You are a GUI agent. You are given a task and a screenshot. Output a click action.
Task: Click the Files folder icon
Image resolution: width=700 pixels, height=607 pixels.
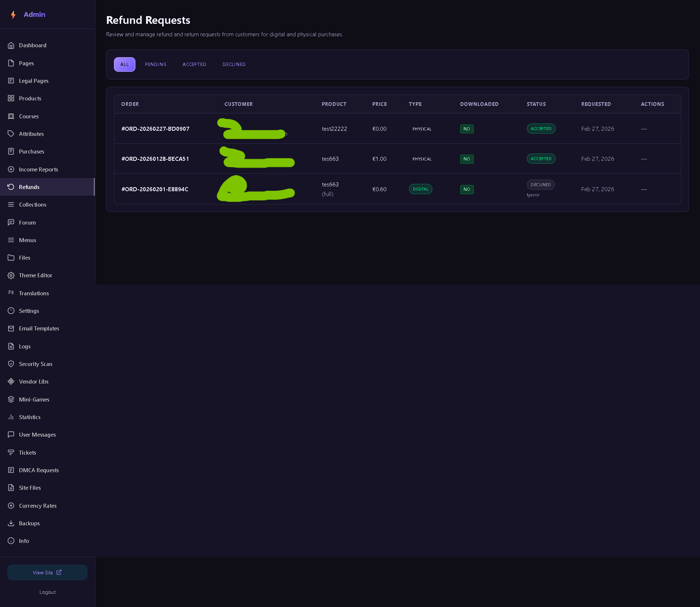pyautogui.click(x=11, y=258)
